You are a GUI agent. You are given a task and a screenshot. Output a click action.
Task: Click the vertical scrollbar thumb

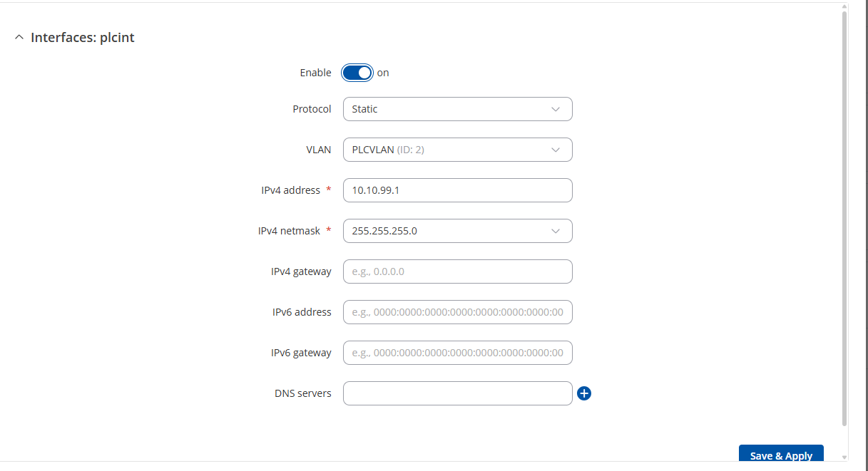pos(845,214)
